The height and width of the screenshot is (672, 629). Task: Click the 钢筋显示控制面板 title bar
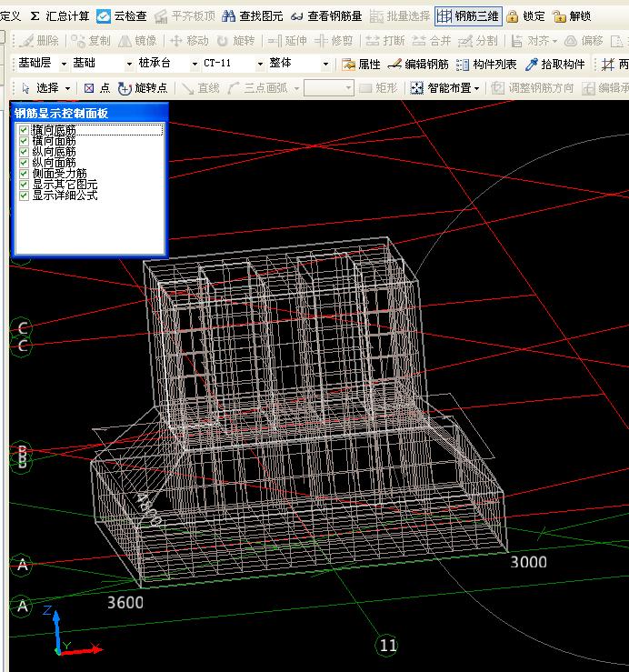pyautogui.click(x=90, y=113)
